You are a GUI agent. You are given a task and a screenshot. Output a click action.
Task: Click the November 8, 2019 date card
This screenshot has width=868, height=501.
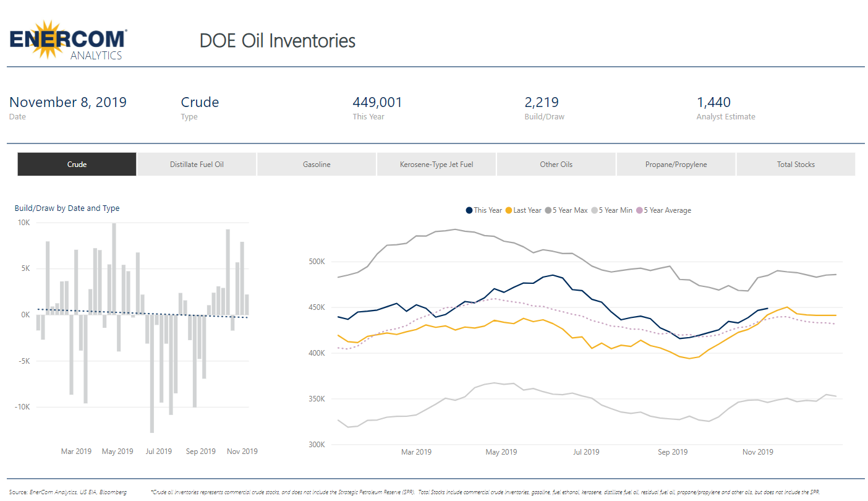point(68,103)
